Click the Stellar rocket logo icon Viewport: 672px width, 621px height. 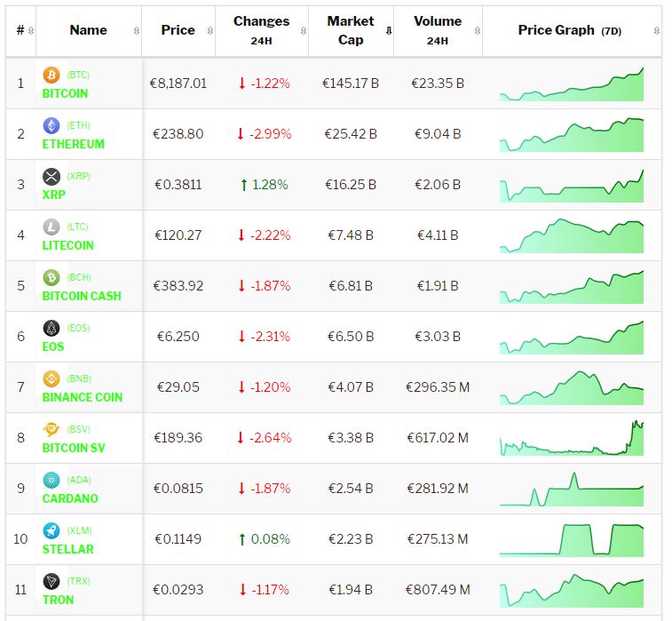click(51, 531)
